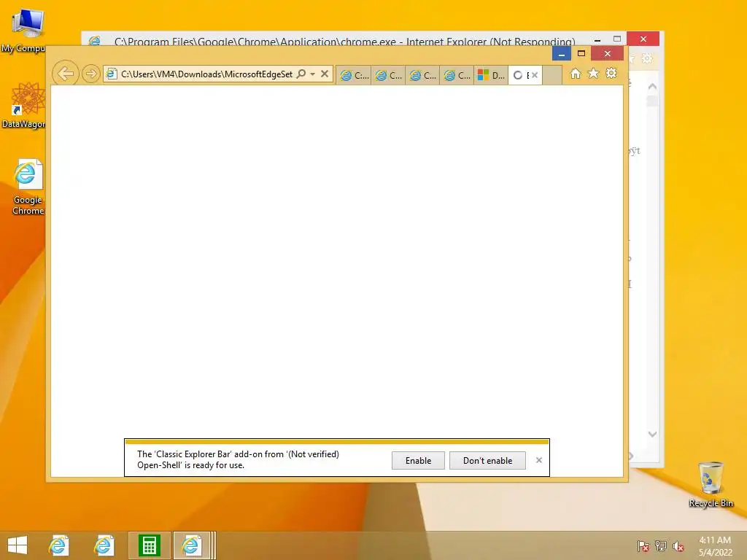Click the muted volume tray icon
Image resolution: width=747 pixels, height=560 pixels.
pos(678,546)
